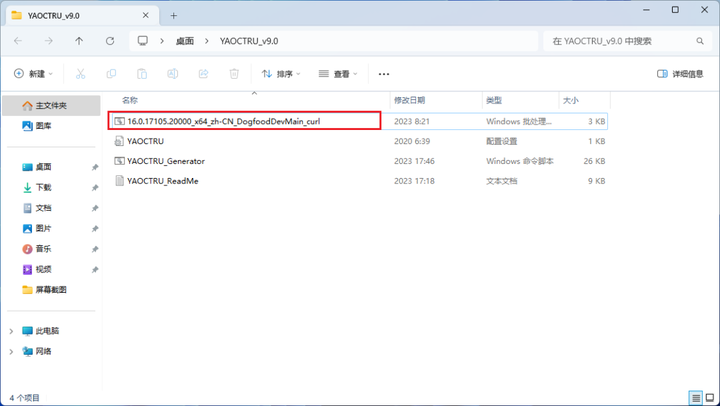Click the Paste clipboard icon

click(x=142, y=73)
